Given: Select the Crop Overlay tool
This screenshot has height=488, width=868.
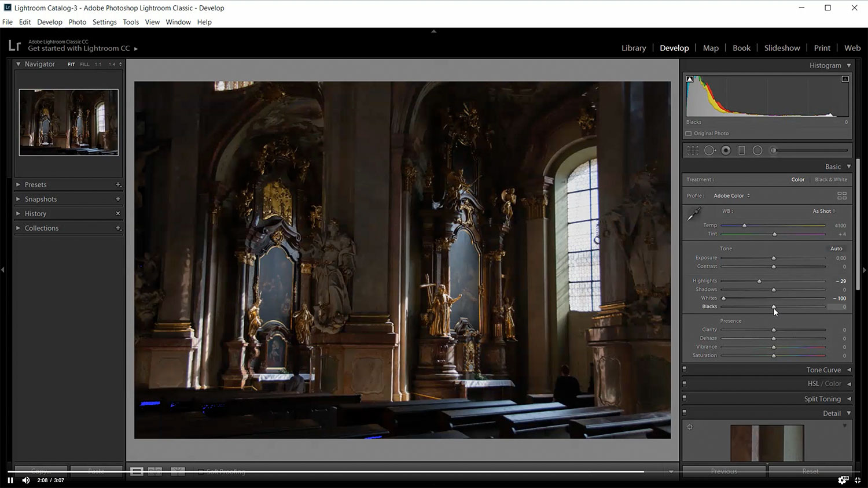Looking at the screenshot, I should 693,150.
